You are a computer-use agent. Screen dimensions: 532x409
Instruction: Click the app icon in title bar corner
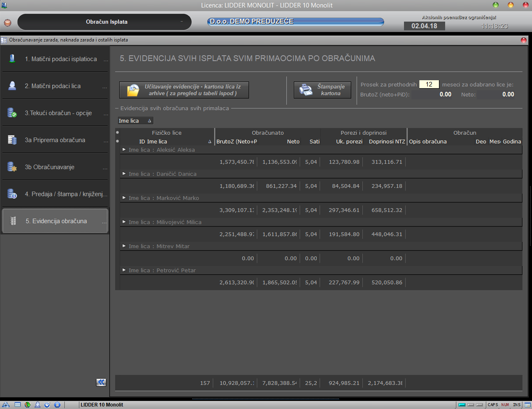click(x=4, y=5)
